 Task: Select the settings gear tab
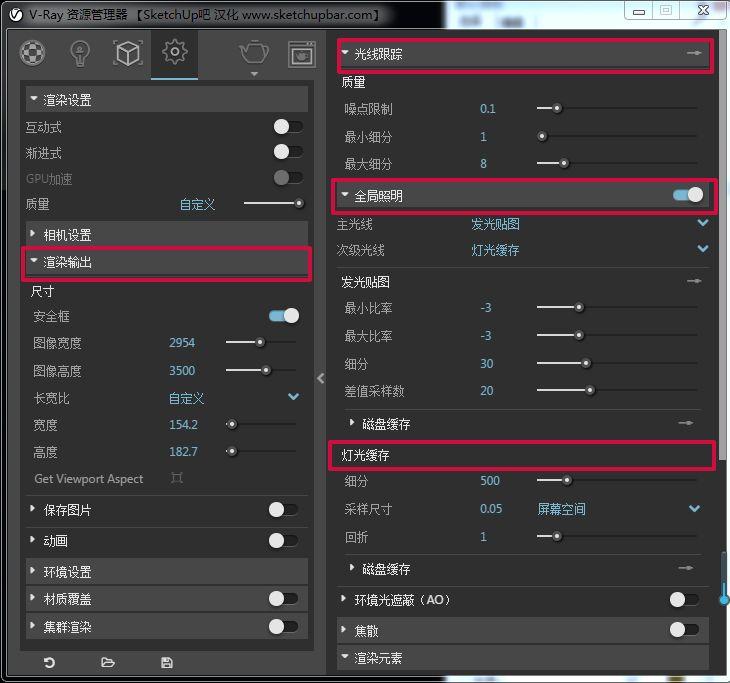tap(175, 52)
